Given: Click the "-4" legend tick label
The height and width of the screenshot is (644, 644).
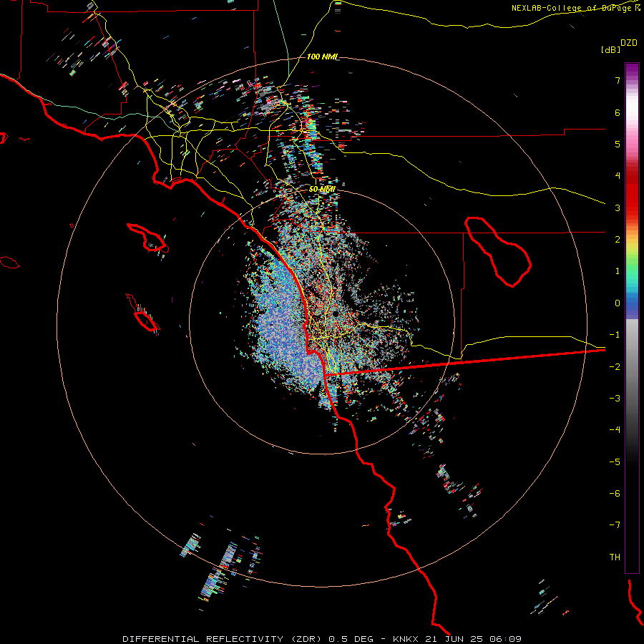Looking at the screenshot, I should click(615, 430).
